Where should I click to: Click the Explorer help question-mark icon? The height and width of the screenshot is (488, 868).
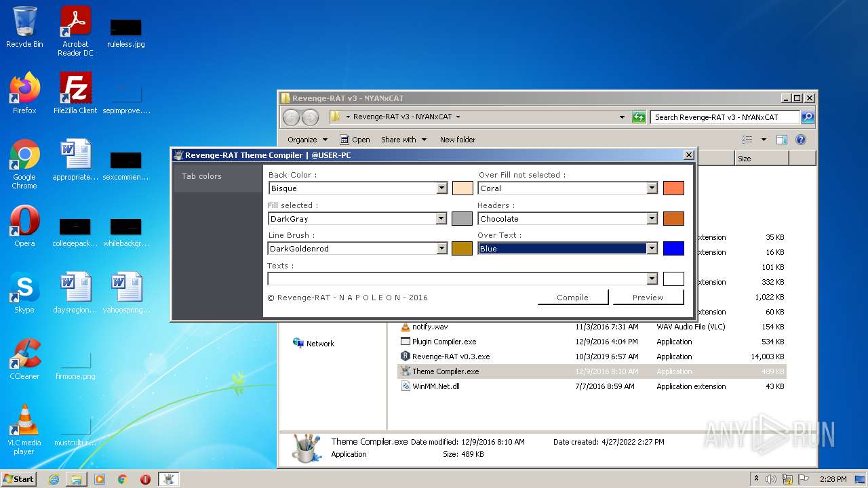801,140
